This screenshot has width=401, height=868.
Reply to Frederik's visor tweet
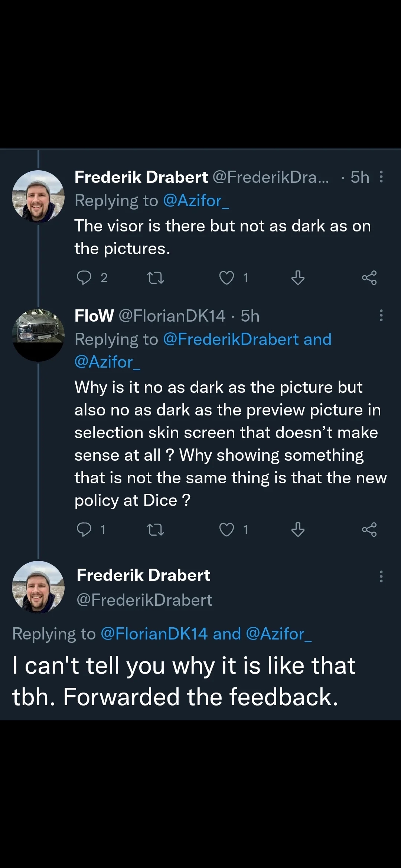[84, 277]
